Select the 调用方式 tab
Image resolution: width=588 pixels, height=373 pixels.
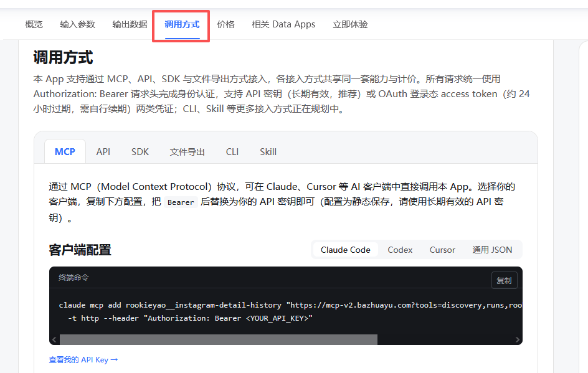pos(182,24)
